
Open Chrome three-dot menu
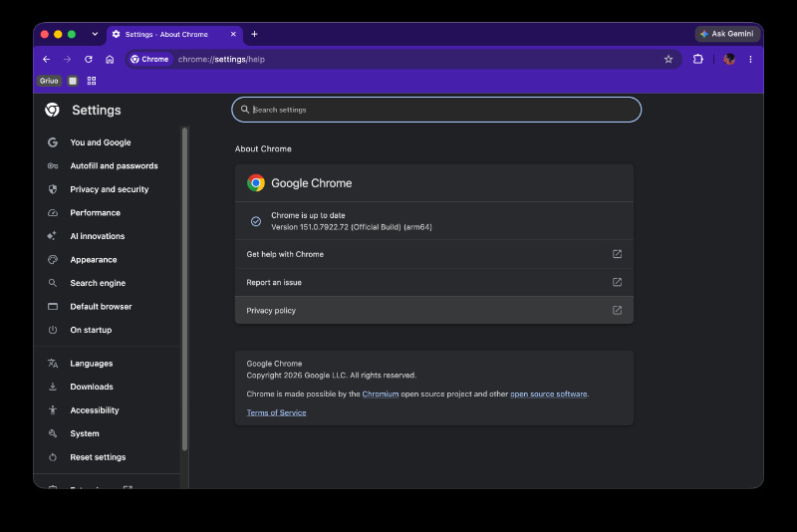coord(750,60)
